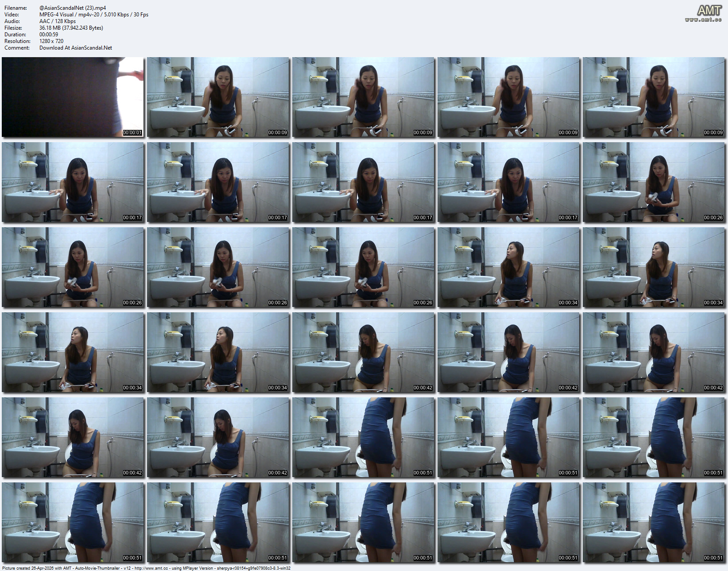The width and height of the screenshot is (728, 571).
Task: Click the 'AAC / 128 Kbps' audio value
Action: (x=58, y=21)
